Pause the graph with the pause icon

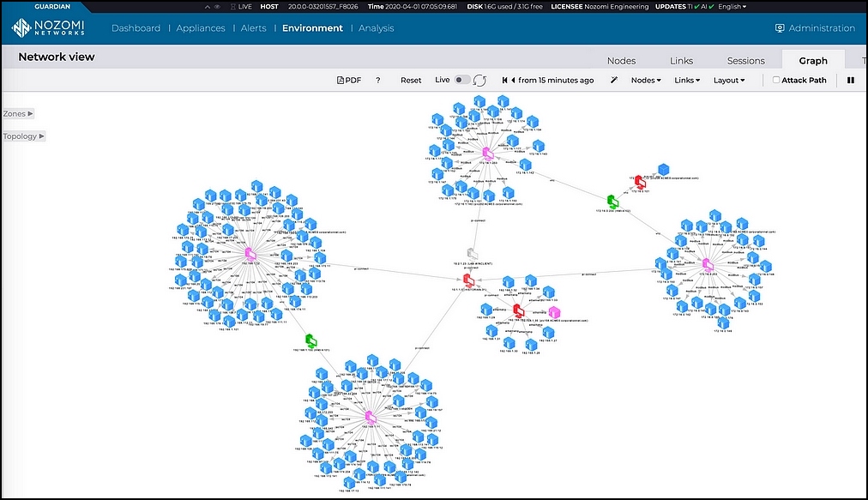(851, 81)
